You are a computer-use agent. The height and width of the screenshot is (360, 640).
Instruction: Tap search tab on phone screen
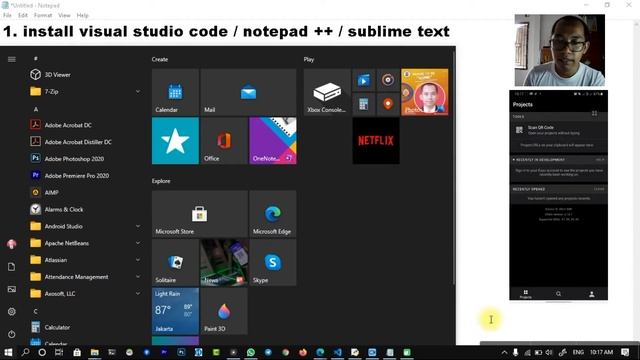[x=558, y=294]
